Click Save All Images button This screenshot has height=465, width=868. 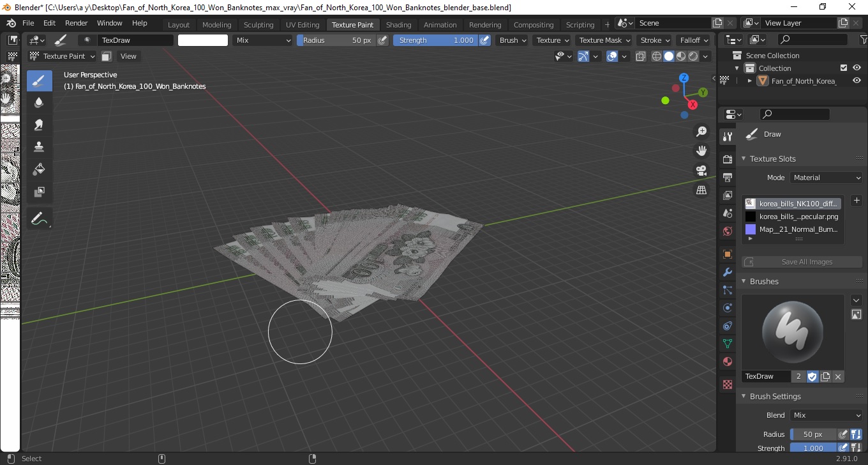click(x=802, y=262)
